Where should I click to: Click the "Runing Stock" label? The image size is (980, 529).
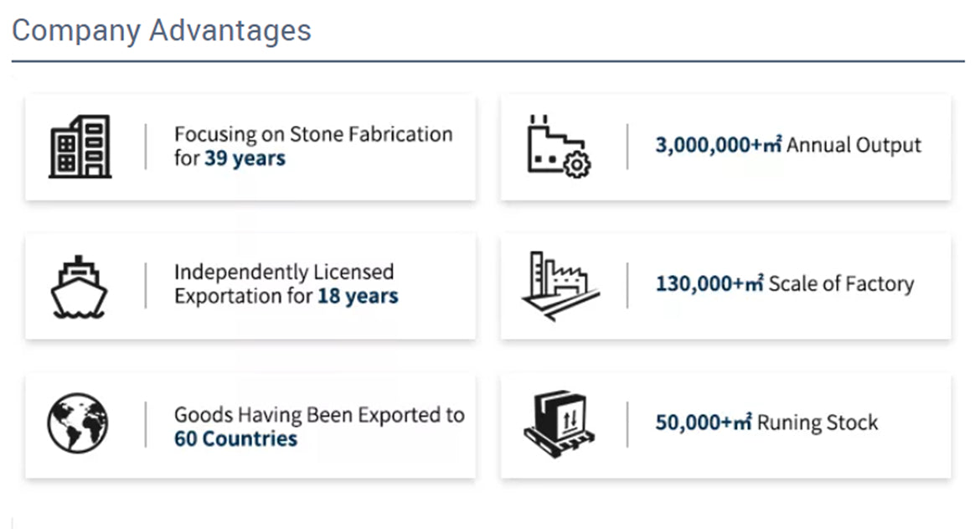click(818, 422)
